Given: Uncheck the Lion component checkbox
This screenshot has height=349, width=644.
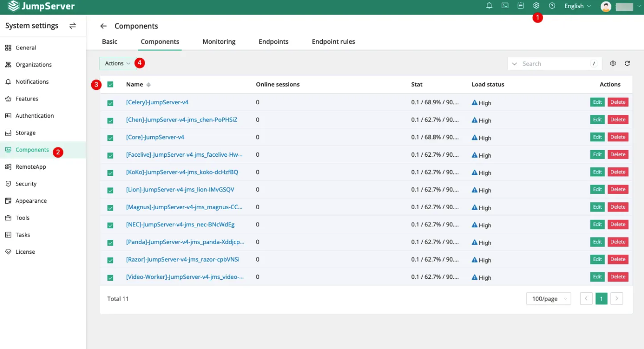Looking at the screenshot, I should (x=110, y=190).
